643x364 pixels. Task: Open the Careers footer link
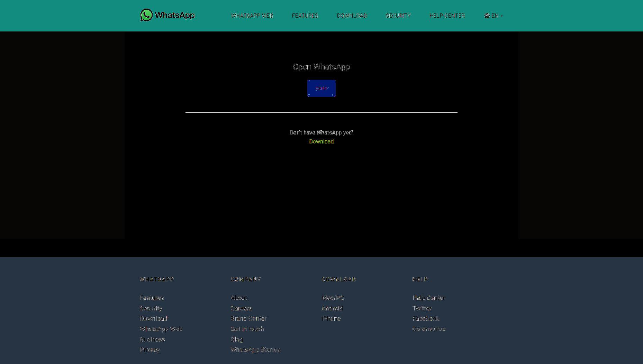[241, 308]
